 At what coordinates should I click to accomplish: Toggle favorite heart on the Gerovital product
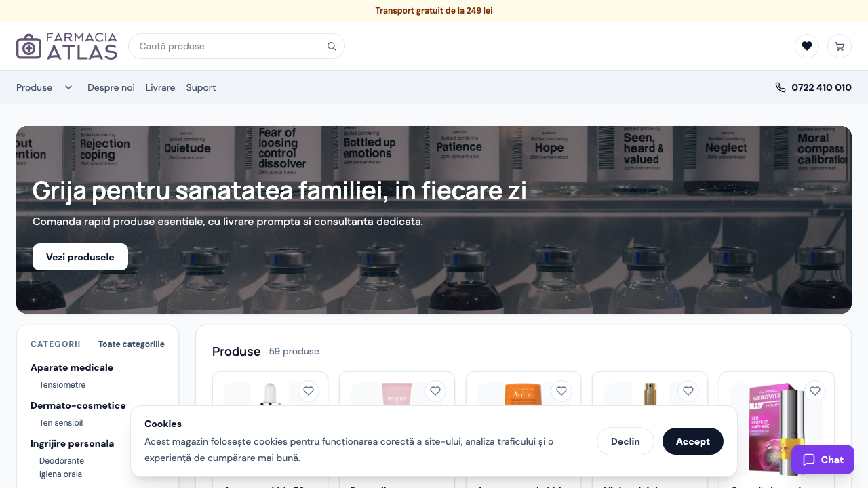pos(815,391)
